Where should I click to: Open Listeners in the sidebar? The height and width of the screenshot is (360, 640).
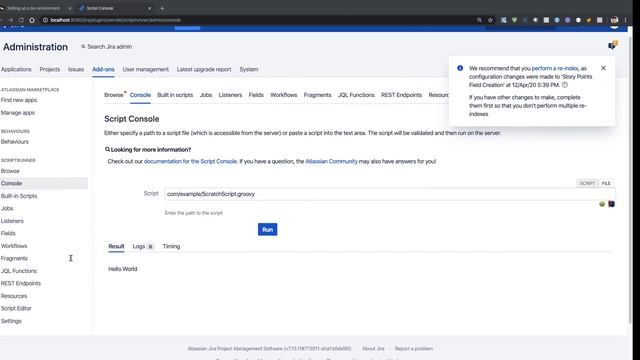pos(12,221)
